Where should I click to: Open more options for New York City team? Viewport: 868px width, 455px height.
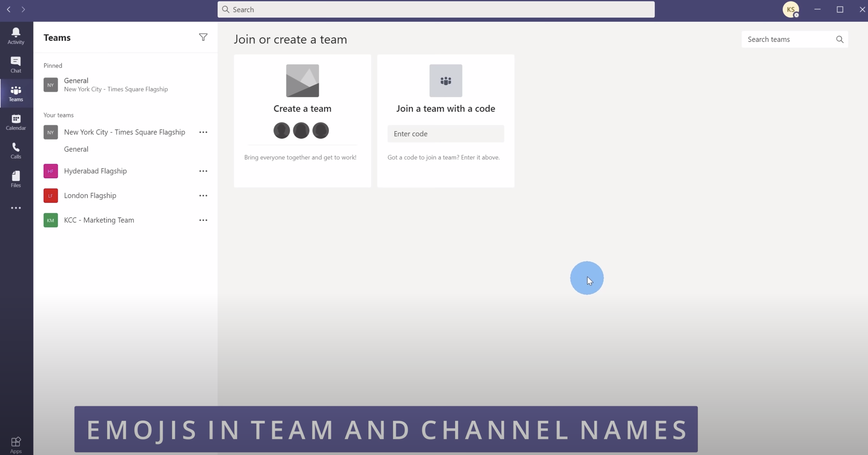tap(203, 132)
